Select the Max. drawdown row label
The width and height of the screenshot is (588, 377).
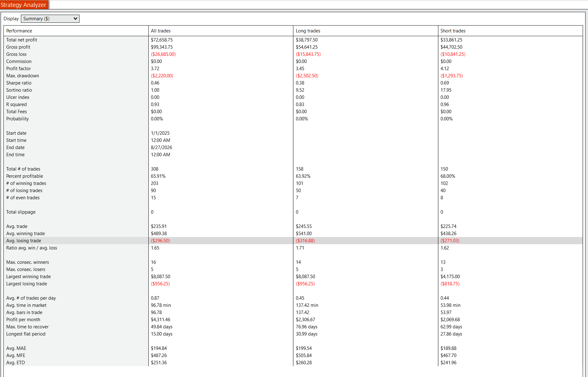pyautogui.click(x=22, y=76)
